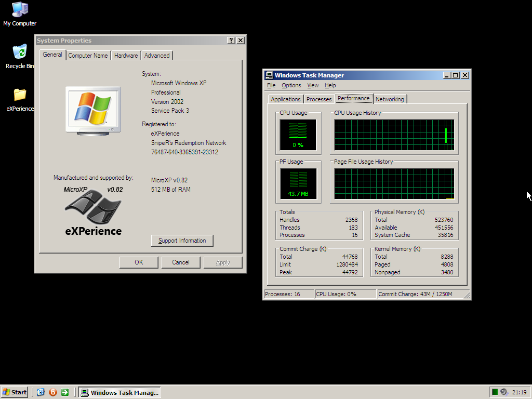Click product ID 76487-640-8365391-23312

184,152
